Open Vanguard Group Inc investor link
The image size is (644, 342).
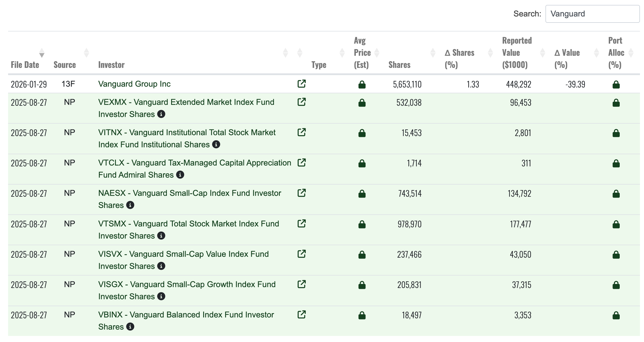pyautogui.click(x=134, y=84)
